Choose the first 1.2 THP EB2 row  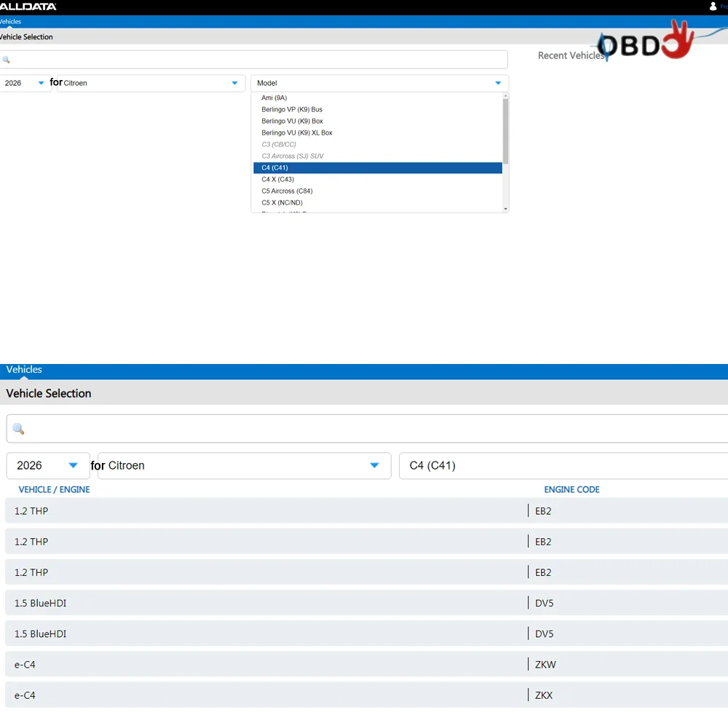pyautogui.click(x=364, y=511)
